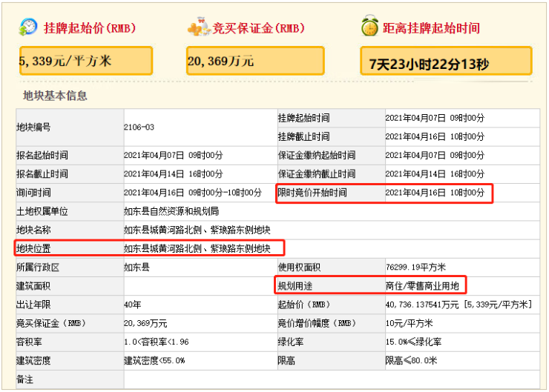549x392 pixels.
Task: Click the 竞价增价幅度(RMB) label
Action: point(318,323)
